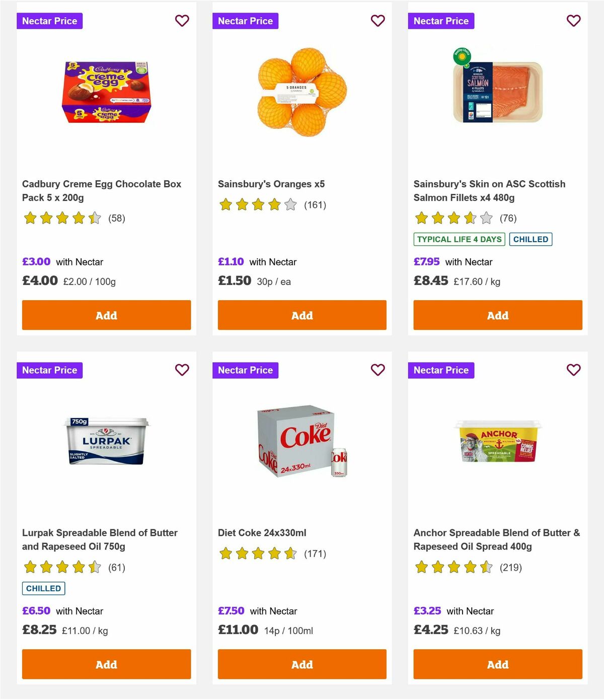Add Diet Coke 24x330ml to basket
The width and height of the screenshot is (604, 700).
[301, 664]
